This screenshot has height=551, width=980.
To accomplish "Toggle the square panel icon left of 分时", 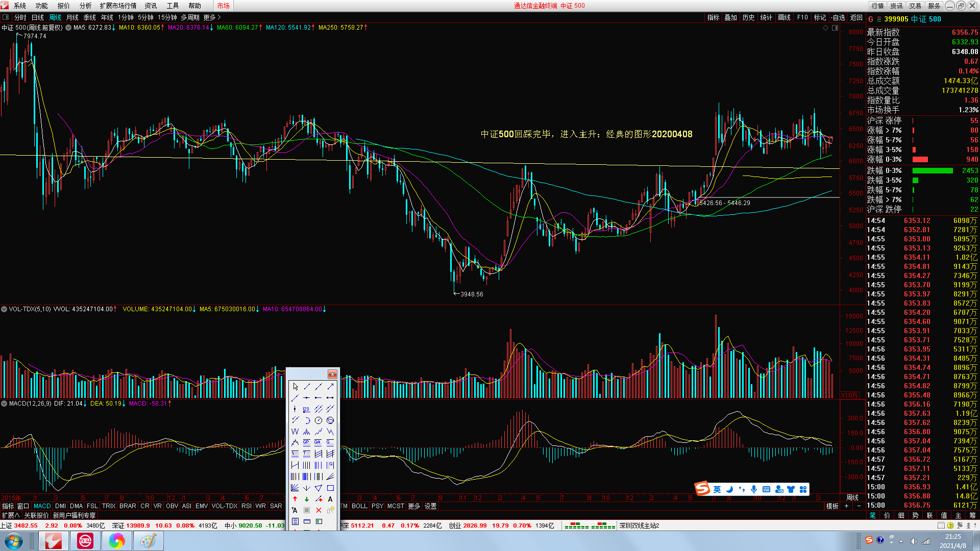I will click(6, 17).
